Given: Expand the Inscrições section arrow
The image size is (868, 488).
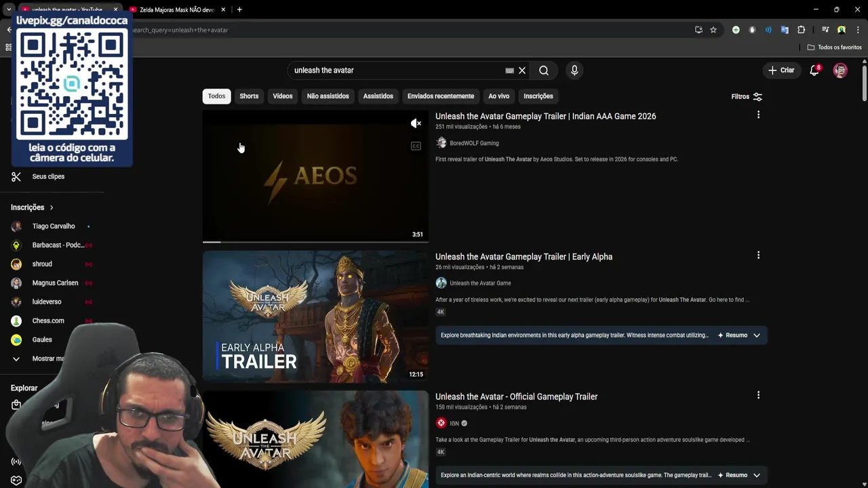Looking at the screenshot, I should pyautogui.click(x=51, y=207).
